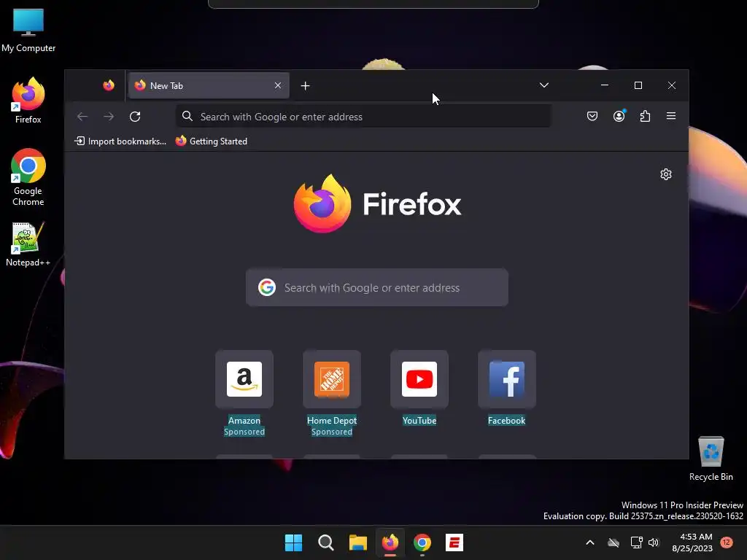Click the Save to Pocket icon
The width and height of the screenshot is (747, 560).
point(592,116)
